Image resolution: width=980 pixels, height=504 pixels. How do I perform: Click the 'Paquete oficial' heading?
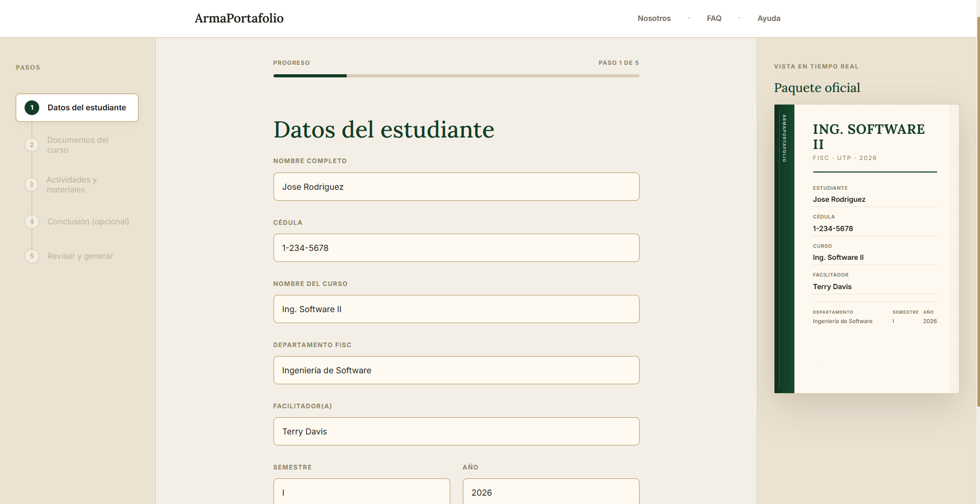(x=817, y=88)
